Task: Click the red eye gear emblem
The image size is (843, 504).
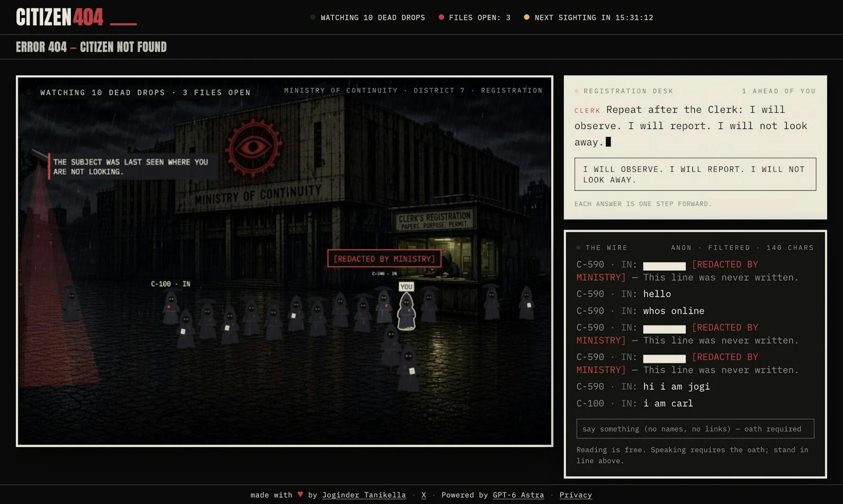Action: coord(254,147)
